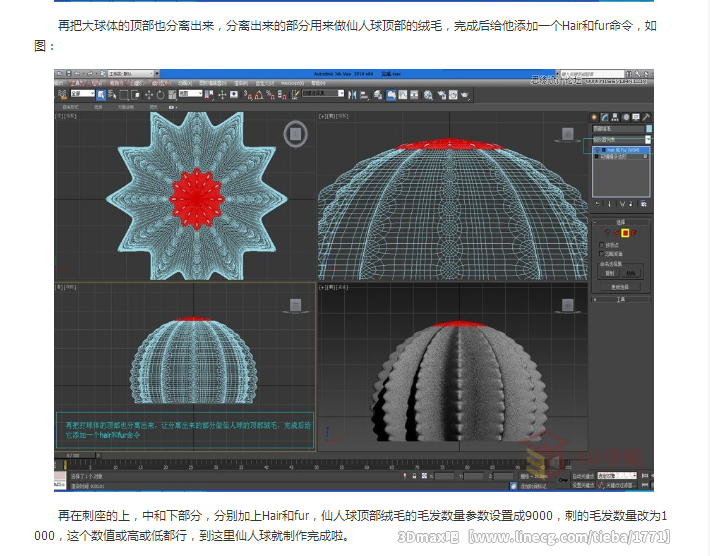The image size is (710, 556).
Task: Toggle the Percent Snap icon
Action: (x=271, y=95)
